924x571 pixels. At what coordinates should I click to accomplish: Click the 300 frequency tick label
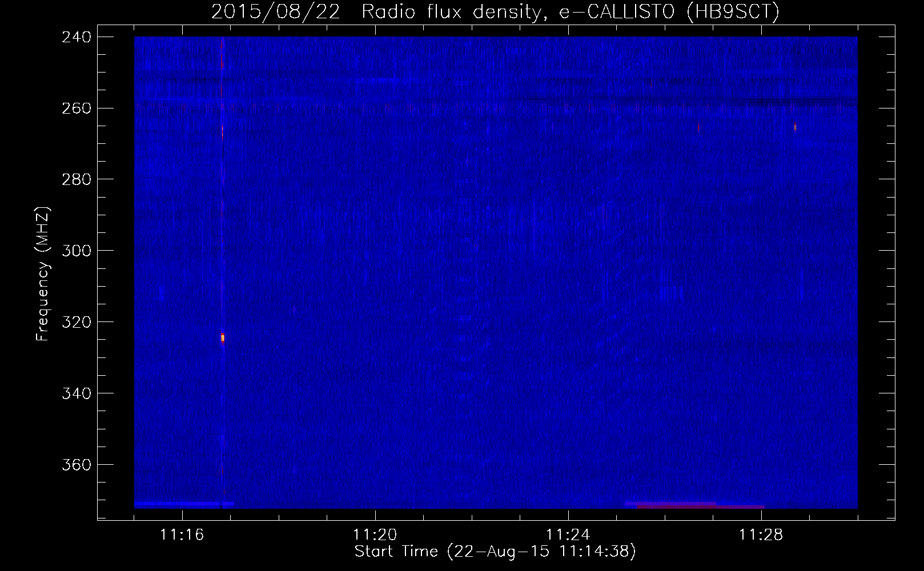pos(77,251)
